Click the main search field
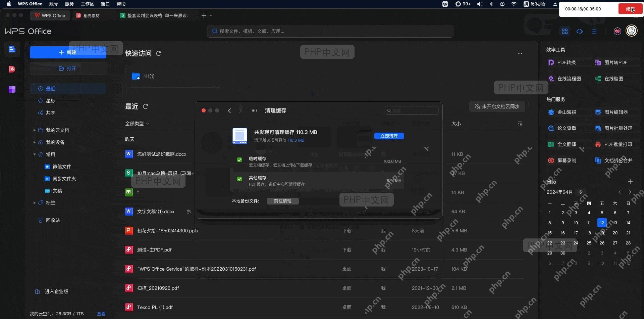The image size is (644, 319). click(330, 31)
